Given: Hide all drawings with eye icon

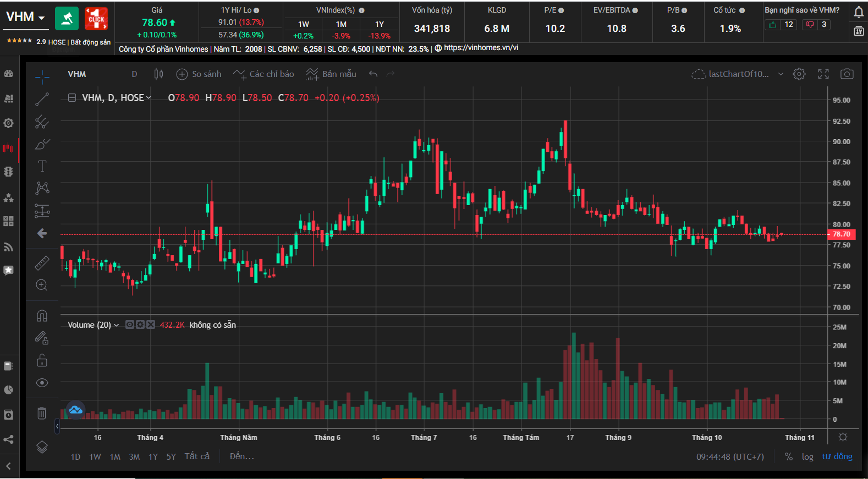Looking at the screenshot, I should (42, 383).
